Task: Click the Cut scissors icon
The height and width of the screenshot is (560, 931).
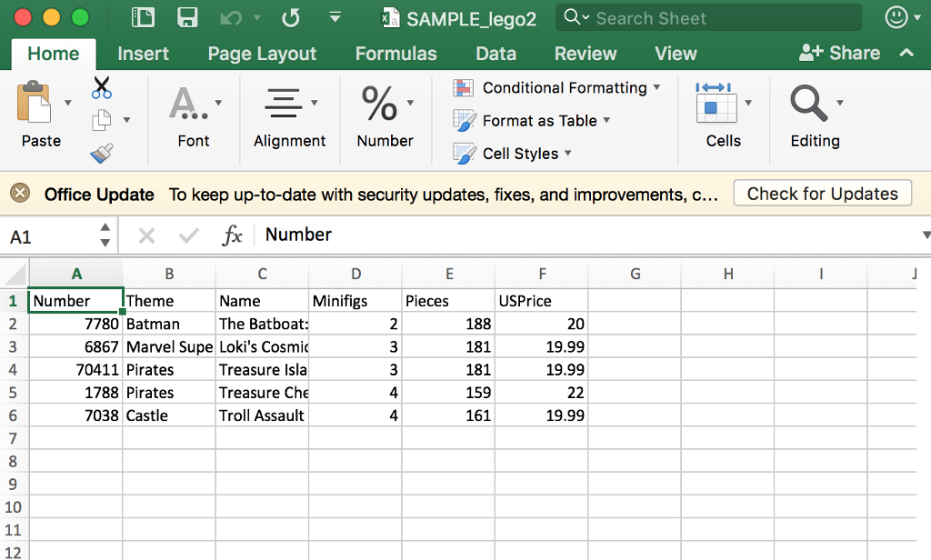Action: point(102,87)
